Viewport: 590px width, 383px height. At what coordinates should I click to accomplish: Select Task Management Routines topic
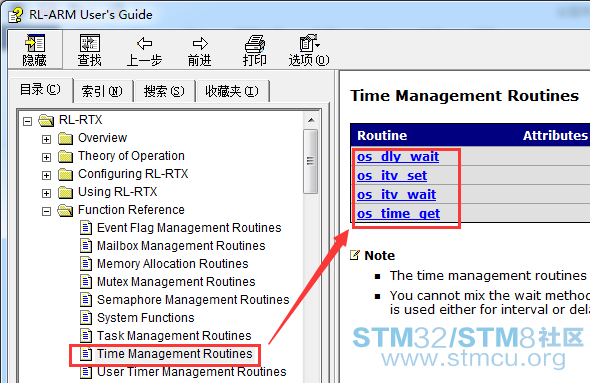coord(174,336)
